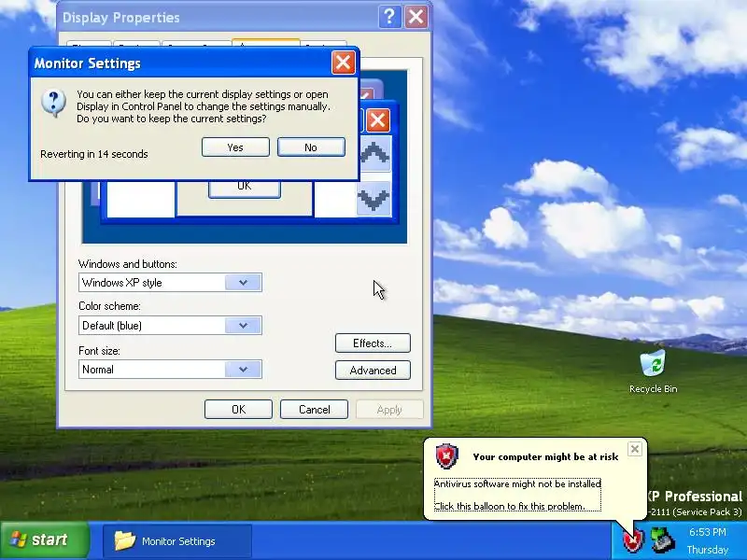Screen dimensions: 747x560
Task: Select the Recycle Bin desktop icon
Action: (x=653, y=371)
